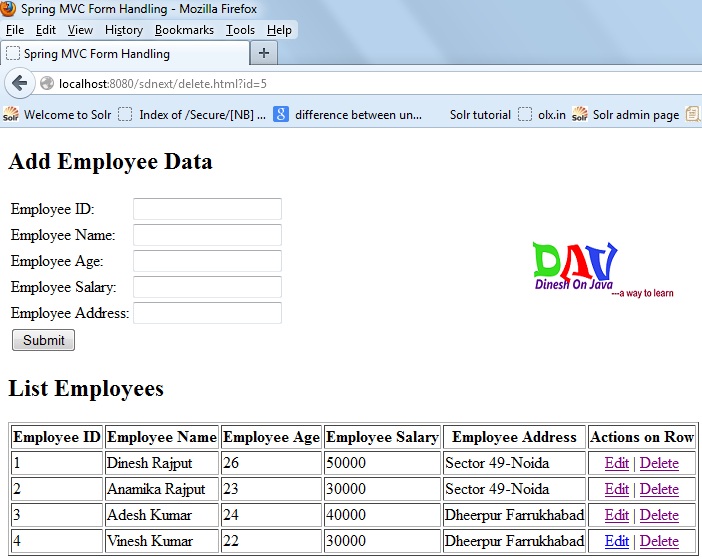Open a new tab with plus button
The image size is (702, 559).
(x=264, y=53)
